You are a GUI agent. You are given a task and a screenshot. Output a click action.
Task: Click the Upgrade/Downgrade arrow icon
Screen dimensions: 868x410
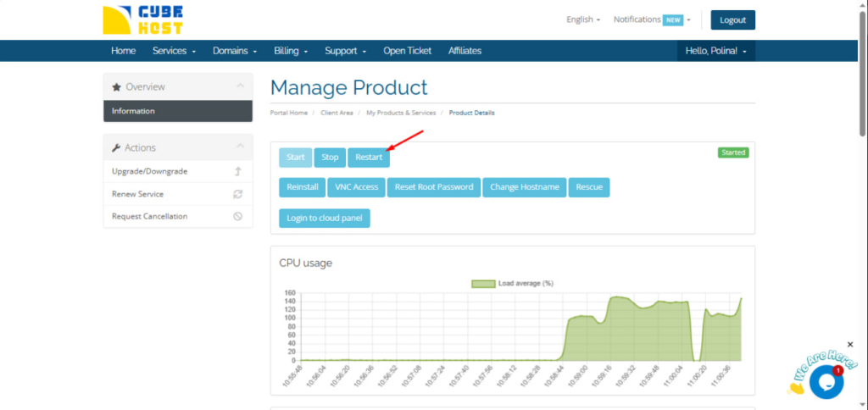point(238,172)
